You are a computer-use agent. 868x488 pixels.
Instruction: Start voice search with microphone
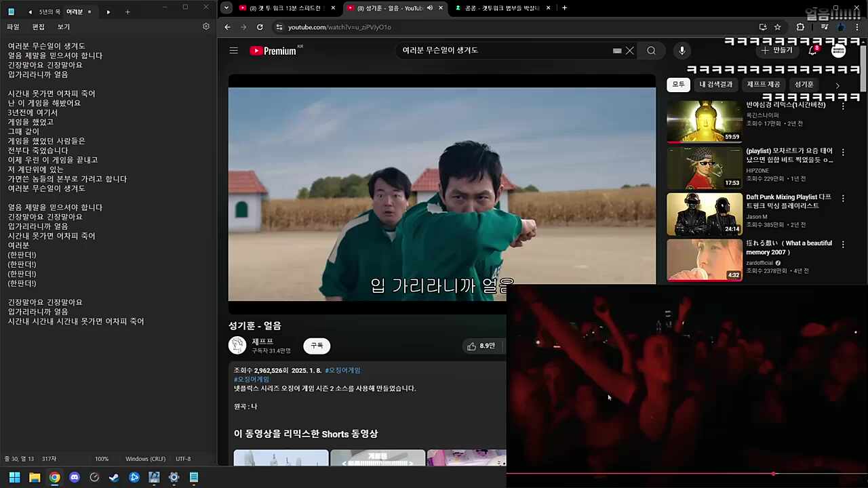pyautogui.click(x=682, y=50)
